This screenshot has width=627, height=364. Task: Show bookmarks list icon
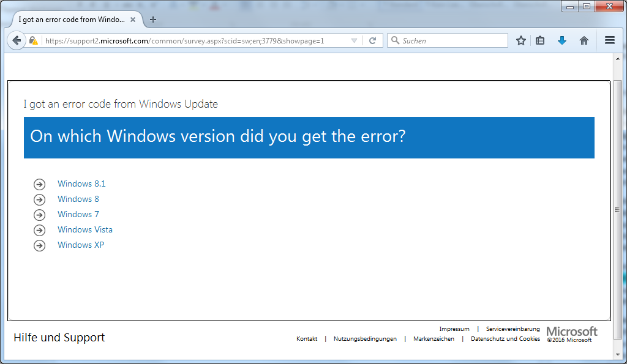[540, 40]
